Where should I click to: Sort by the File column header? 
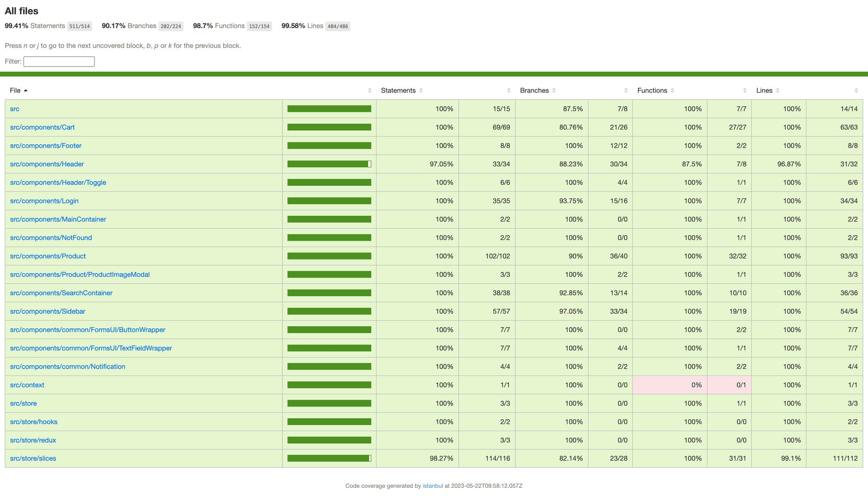(x=19, y=90)
